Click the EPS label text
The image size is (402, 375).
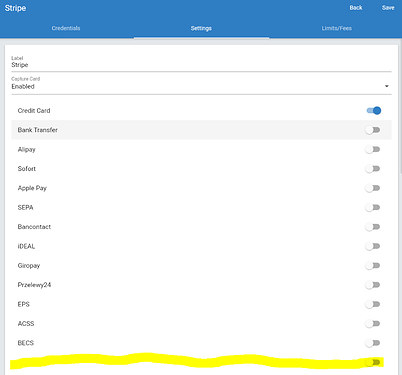pos(24,304)
